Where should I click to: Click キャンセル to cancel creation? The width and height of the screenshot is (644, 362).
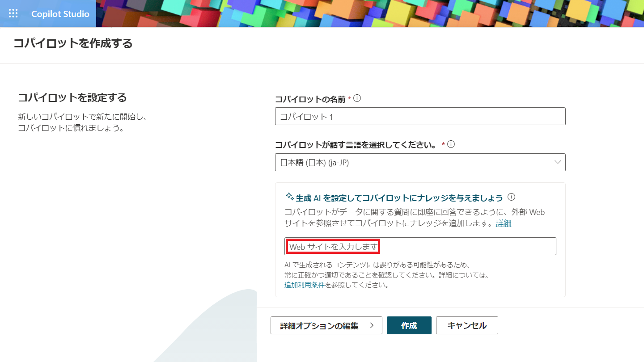467,325
